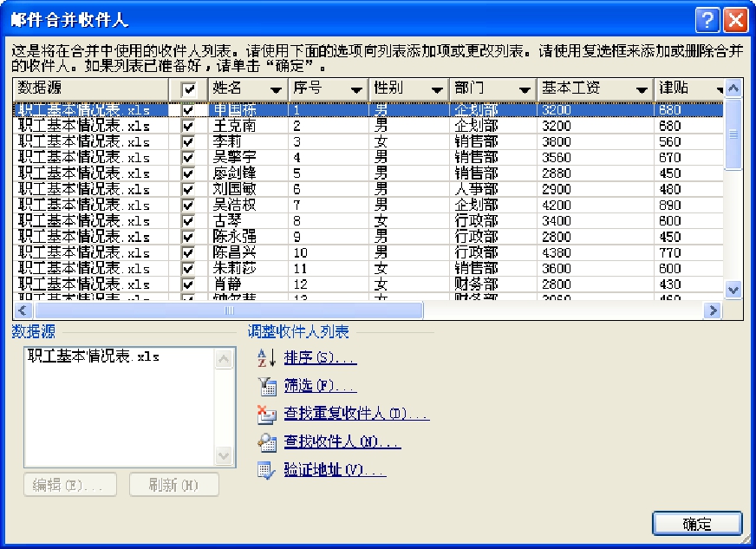756x549 pixels.
Task: Click the recipient list scroll up arrow
Action: [733, 88]
